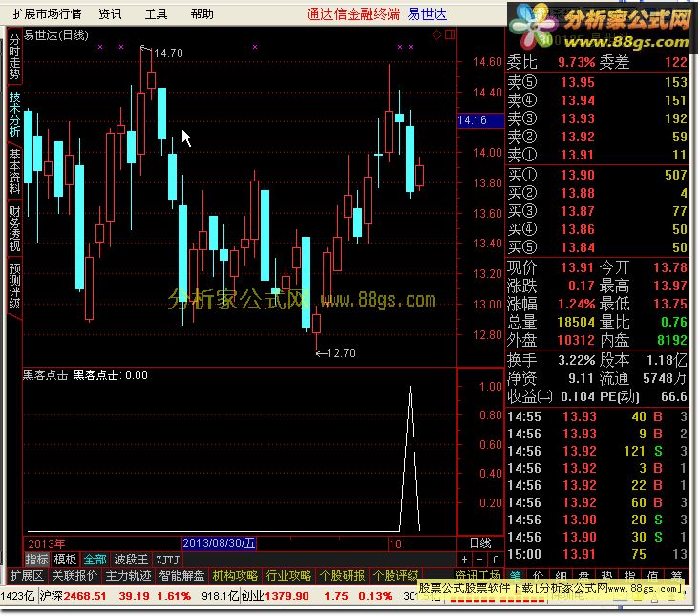Click the 10 month label on the time axis
The height and width of the screenshot is (616, 700).
395,543
